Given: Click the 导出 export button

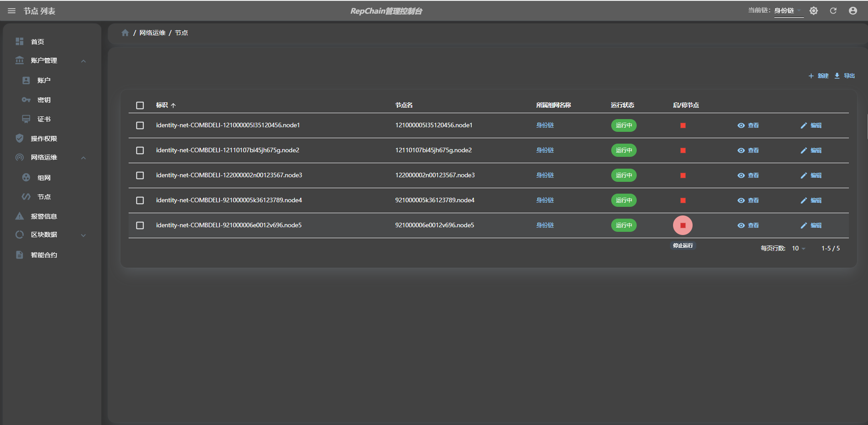Looking at the screenshot, I should (x=844, y=76).
